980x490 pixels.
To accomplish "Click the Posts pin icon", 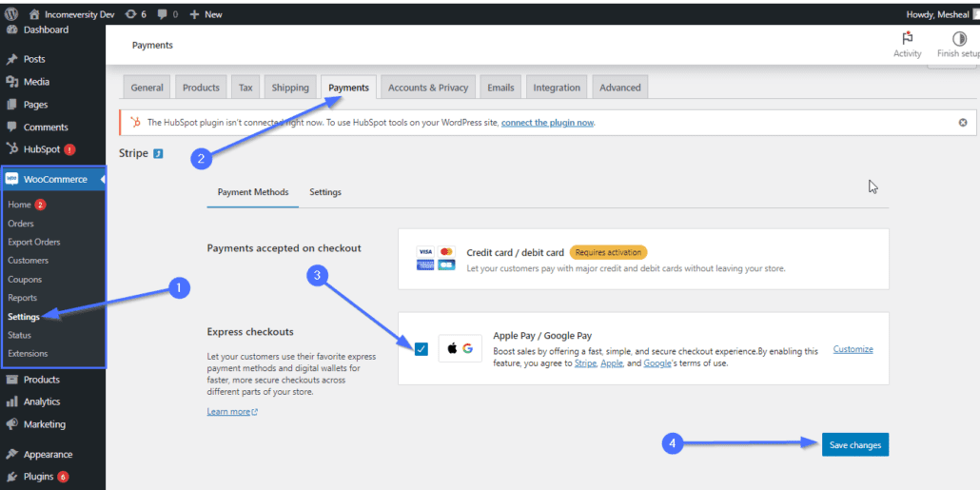I will pyautogui.click(x=11, y=59).
